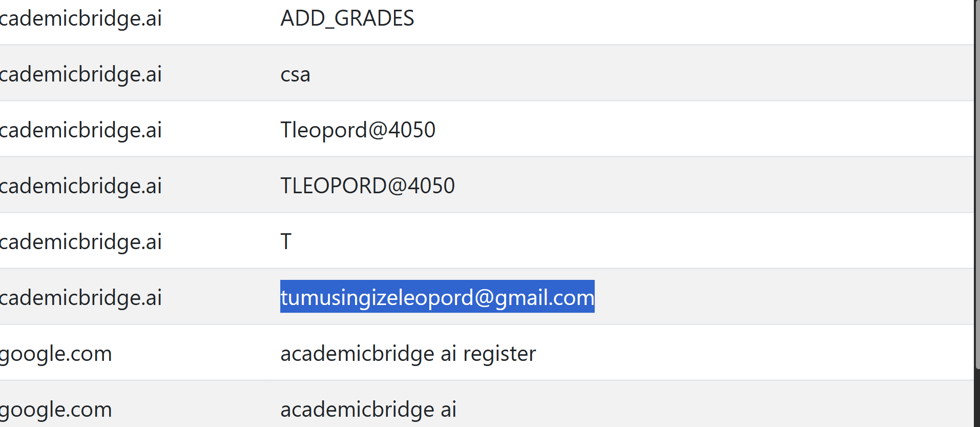This screenshot has height=427, width=980.
Task: Click google.com in the register query row
Action: coord(56,354)
